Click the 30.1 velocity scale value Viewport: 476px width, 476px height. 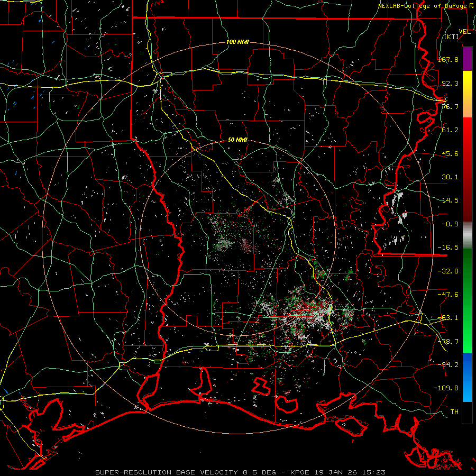tap(450, 177)
